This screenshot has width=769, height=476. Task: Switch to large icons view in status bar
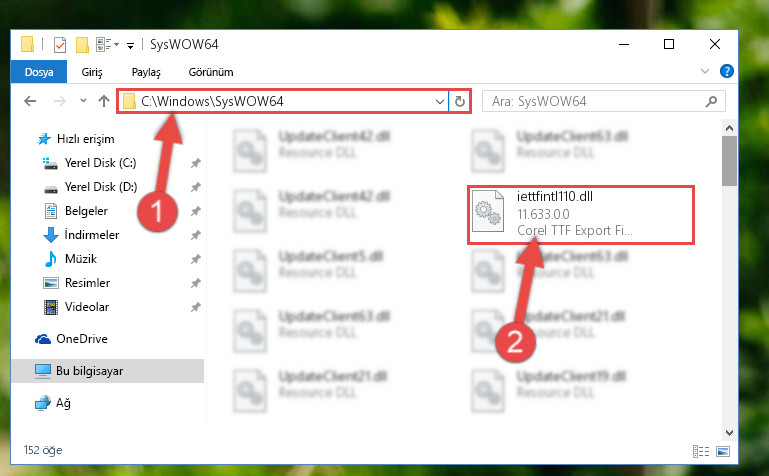point(723,451)
